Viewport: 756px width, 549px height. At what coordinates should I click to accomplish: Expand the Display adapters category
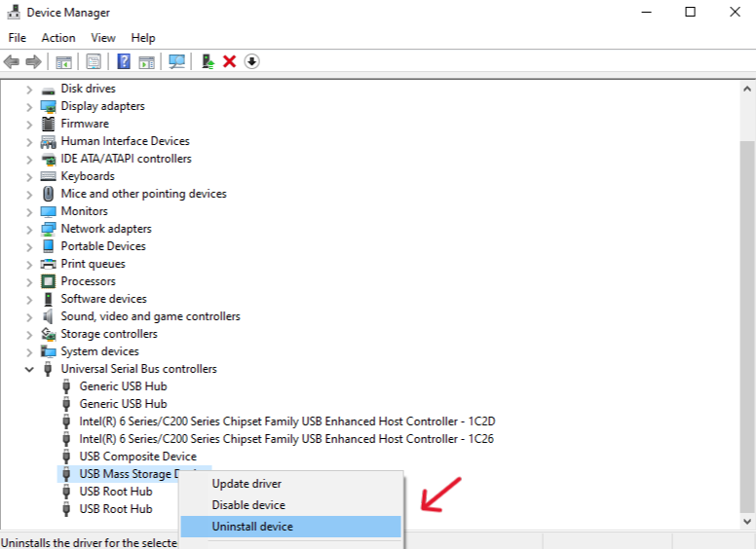pos(29,107)
